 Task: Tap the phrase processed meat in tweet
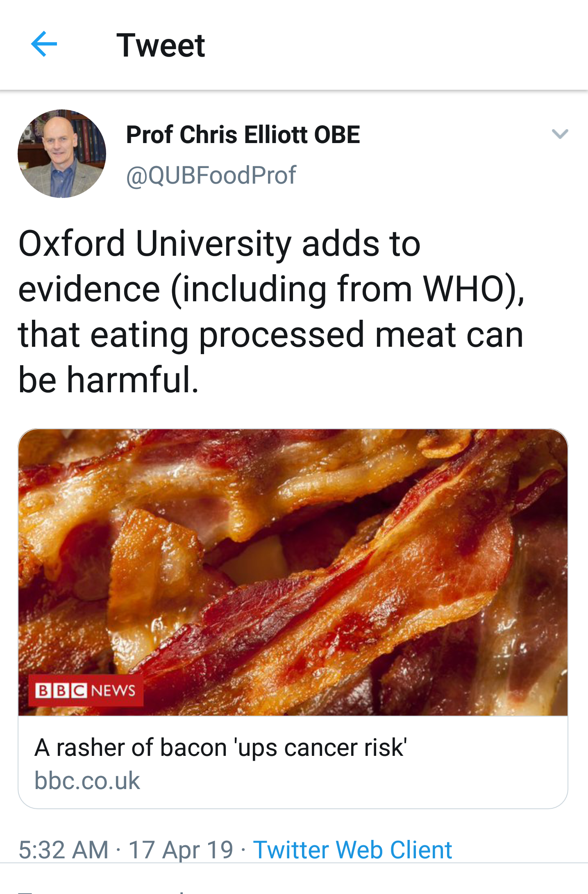[282, 335]
